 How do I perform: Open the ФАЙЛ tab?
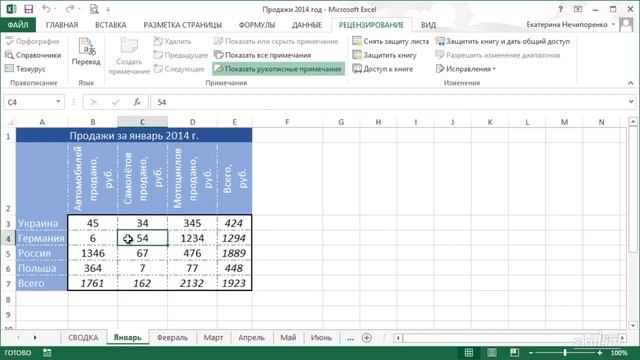(x=18, y=25)
